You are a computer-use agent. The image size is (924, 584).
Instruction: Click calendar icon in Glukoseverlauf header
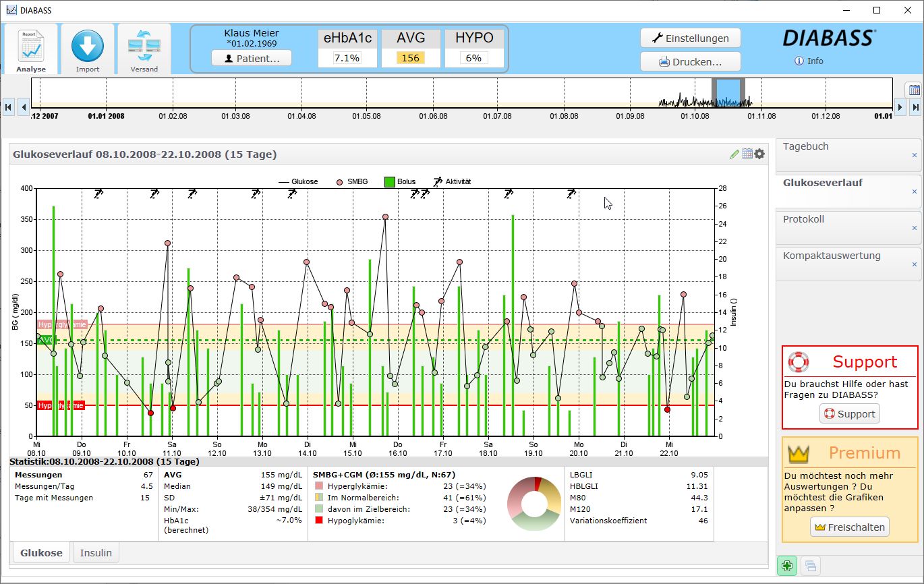click(x=747, y=154)
